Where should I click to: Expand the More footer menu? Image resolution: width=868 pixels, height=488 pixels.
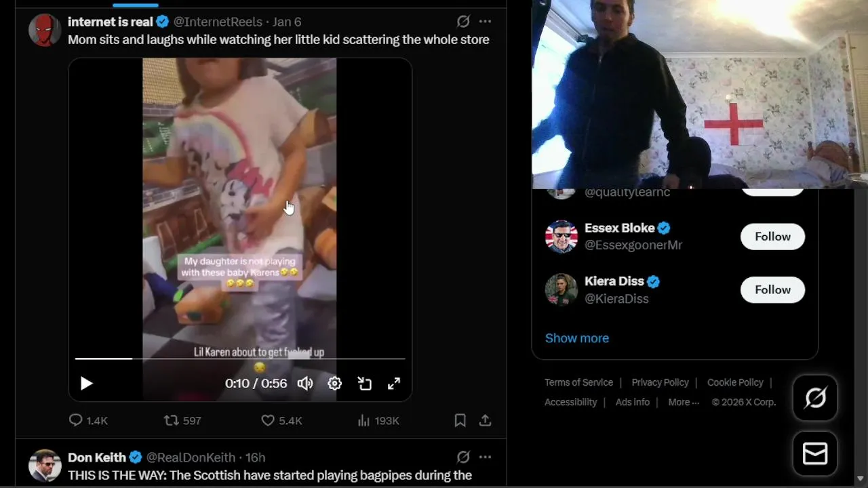[x=684, y=402]
